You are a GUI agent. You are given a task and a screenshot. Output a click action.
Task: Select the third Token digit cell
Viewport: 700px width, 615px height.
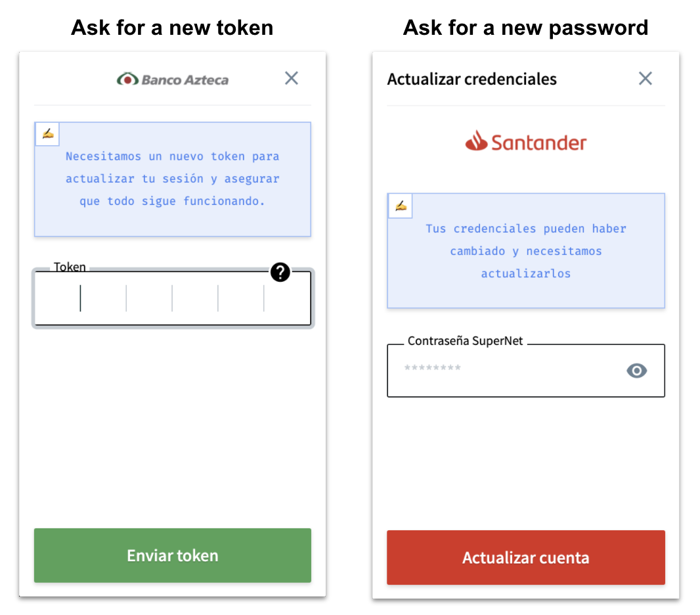[x=149, y=298]
